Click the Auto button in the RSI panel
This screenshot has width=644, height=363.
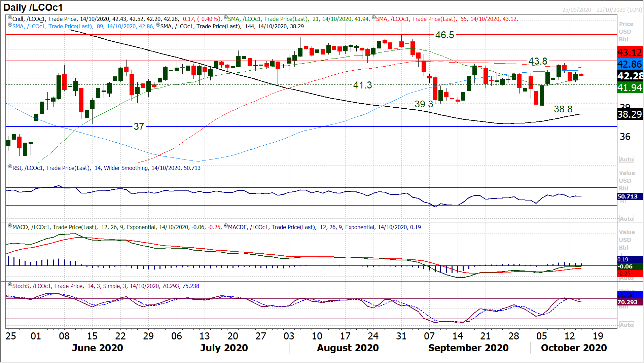coord(627,219)
